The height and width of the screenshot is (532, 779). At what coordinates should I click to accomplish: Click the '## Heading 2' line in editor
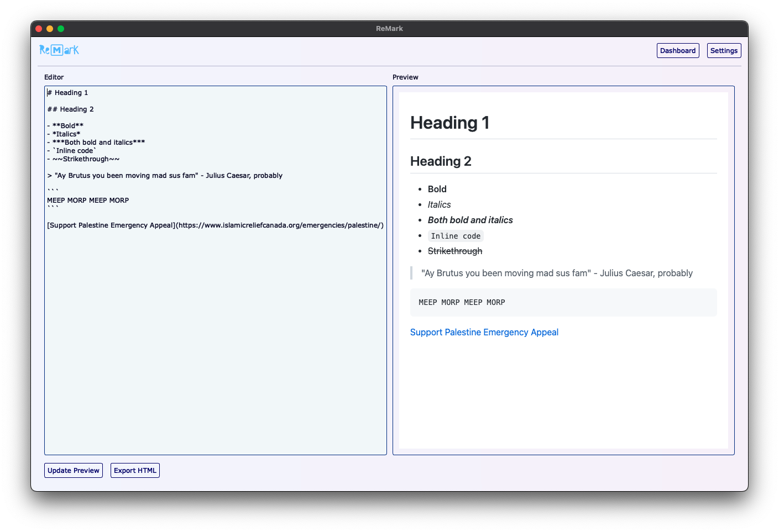click(x=71, y=109)
